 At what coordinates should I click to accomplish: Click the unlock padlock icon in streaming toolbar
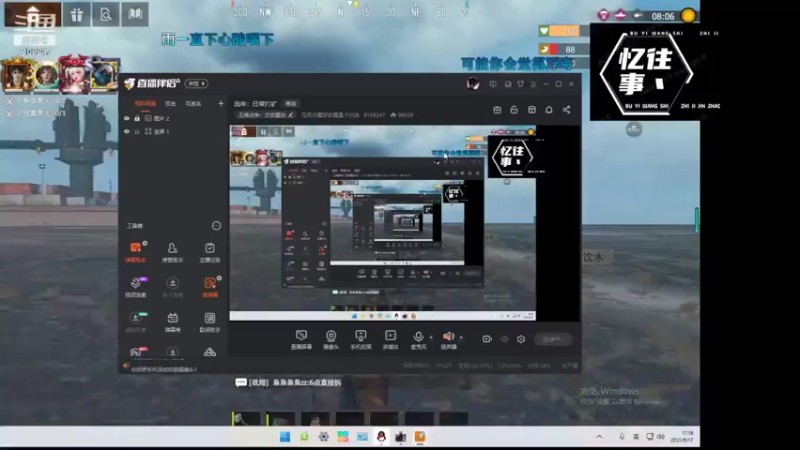coord(514,110)
